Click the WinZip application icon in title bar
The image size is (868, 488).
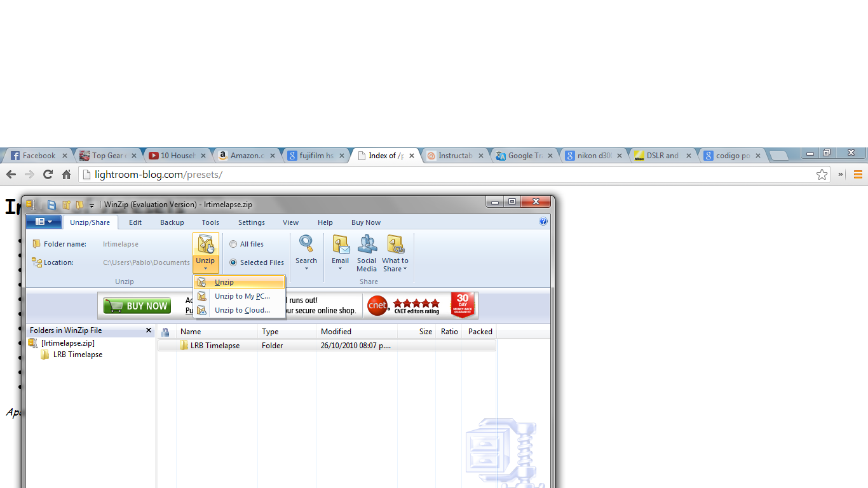pyautogui.click(x=30, y=205)
